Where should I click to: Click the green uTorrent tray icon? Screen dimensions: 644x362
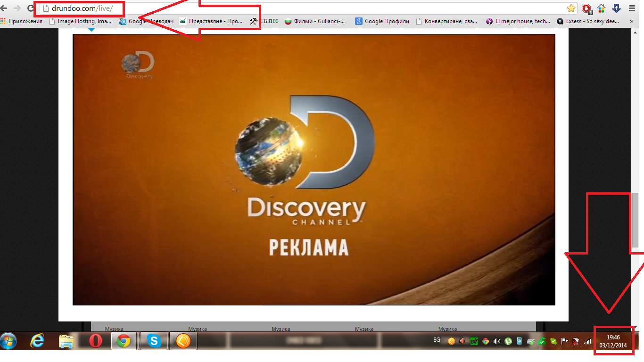pyautogui.click(x=508, y=341)
